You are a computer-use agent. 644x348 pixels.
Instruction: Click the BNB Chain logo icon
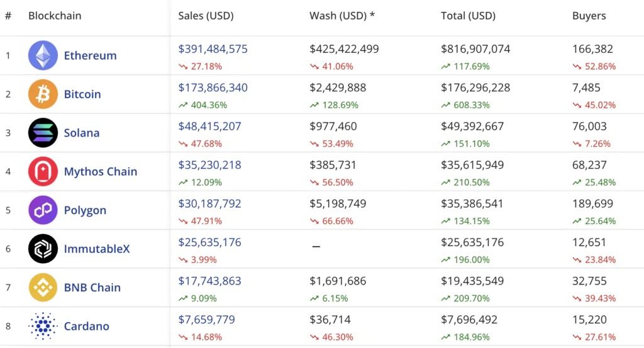(x=43, y=287)
